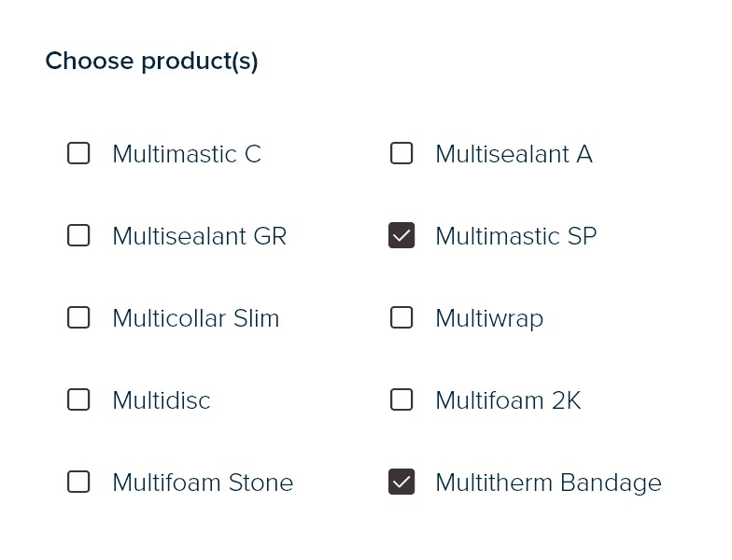
Task: Enable the Multifoam Stone checkbox
Action: click(78, 482)
